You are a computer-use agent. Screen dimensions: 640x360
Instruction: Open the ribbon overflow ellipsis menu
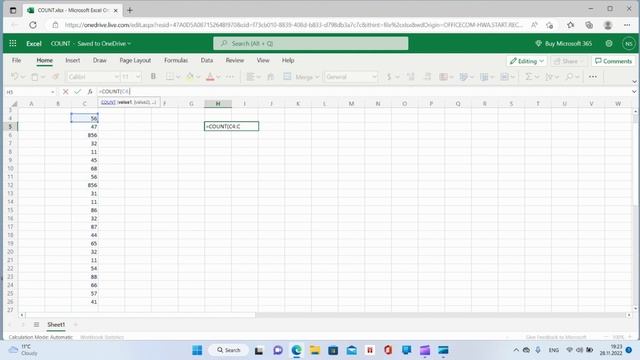(x=593, y=76)
